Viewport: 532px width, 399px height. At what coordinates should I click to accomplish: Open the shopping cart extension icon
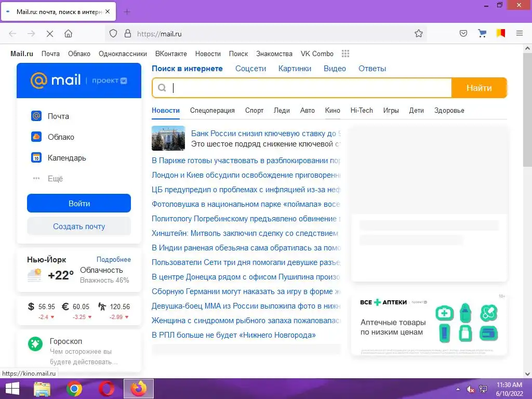tap(482, 33)
